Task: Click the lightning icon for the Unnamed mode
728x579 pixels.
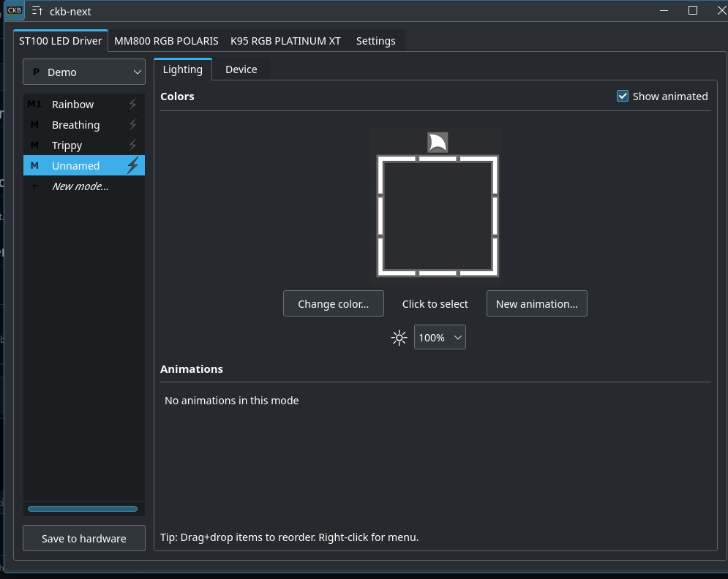Action: (x=132, y=165)
